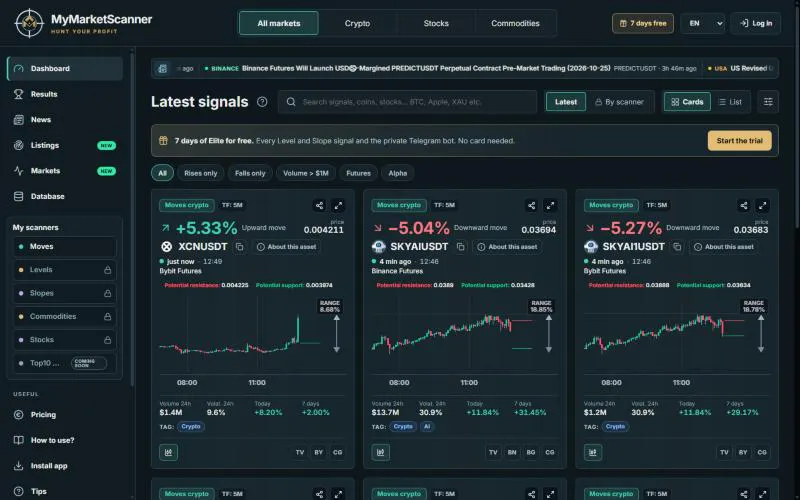Filter signals by Rises only
Viewport: 800px width, 500px height.
tap(201, 173)
